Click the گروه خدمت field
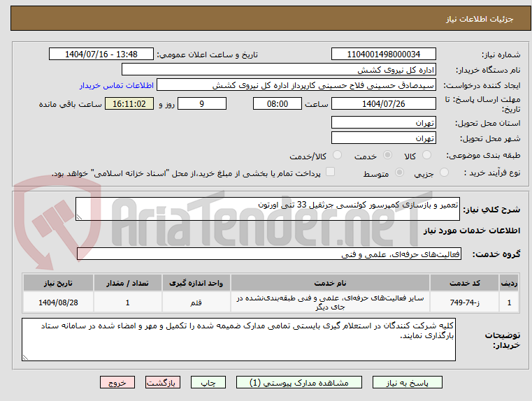 (x=268, y=254)
